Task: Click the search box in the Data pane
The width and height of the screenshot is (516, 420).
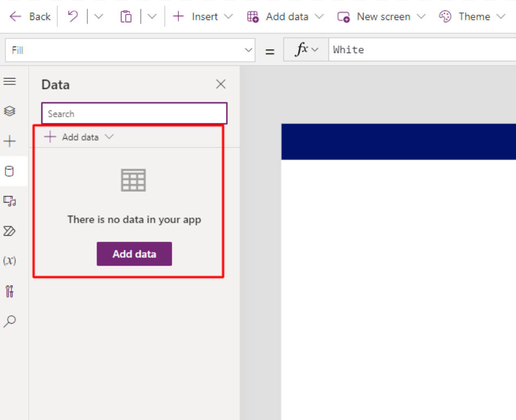Action: [x=134, y=113]
